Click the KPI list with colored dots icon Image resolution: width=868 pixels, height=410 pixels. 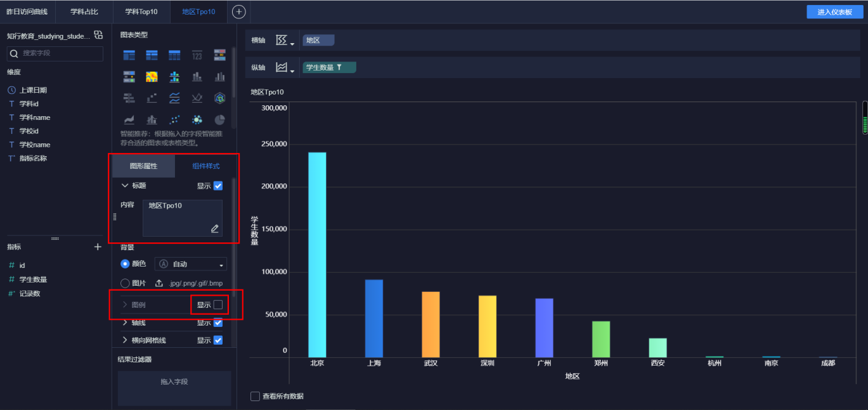[x=129, y=77]
